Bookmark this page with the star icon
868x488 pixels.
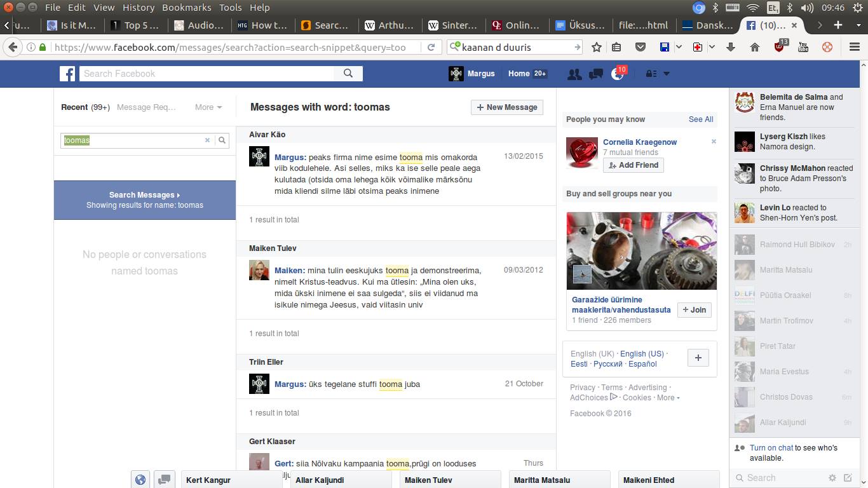coord(597,47)
